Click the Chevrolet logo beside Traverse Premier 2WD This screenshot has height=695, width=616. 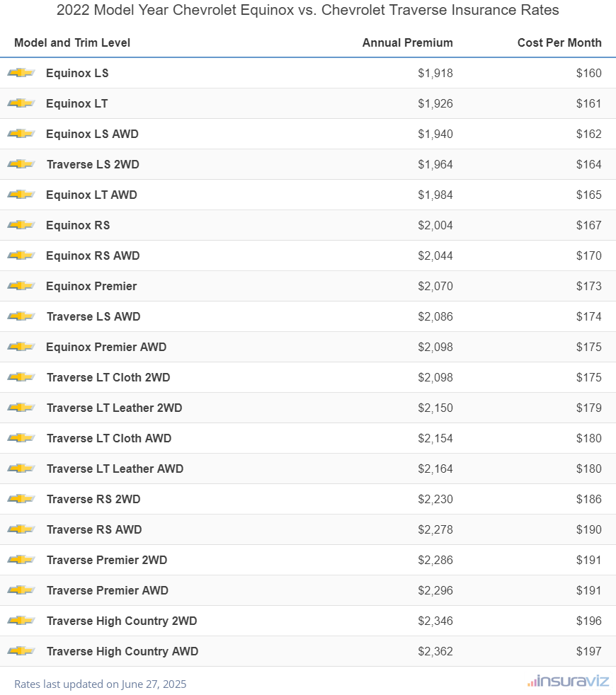coord(21,560)
